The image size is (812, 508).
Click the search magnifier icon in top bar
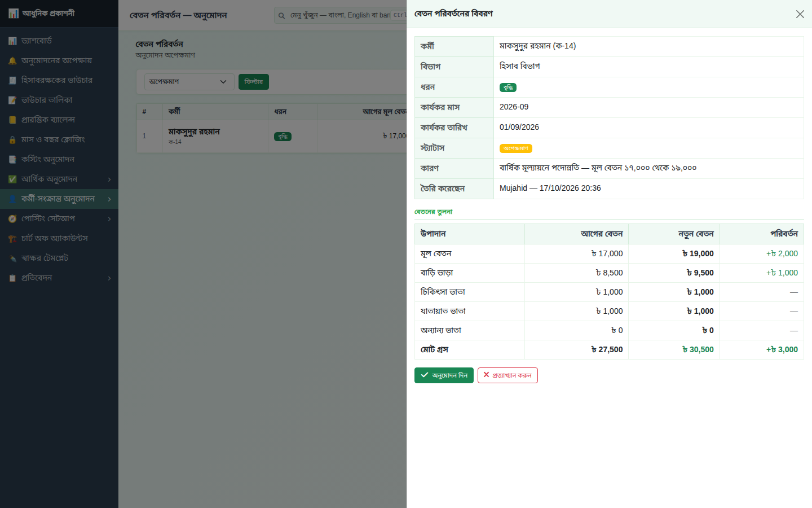(x=281, y=15)
